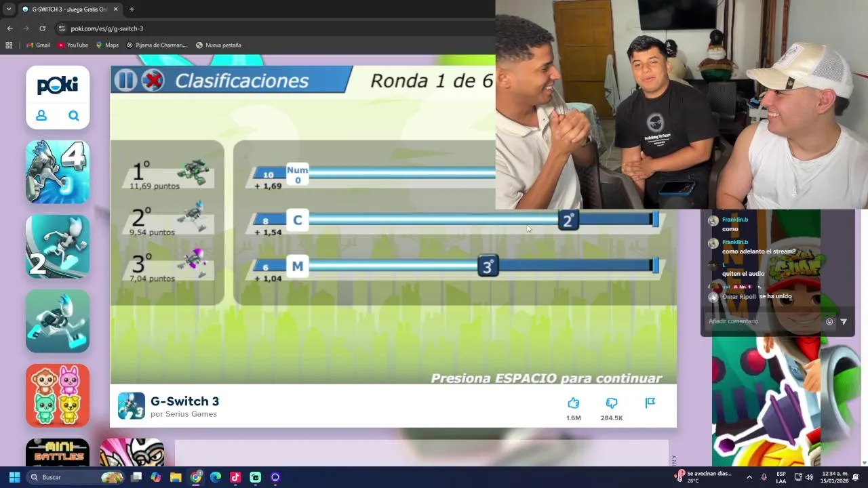Click the M player key box
Screen dimensions: 868x488
point(298,266)
